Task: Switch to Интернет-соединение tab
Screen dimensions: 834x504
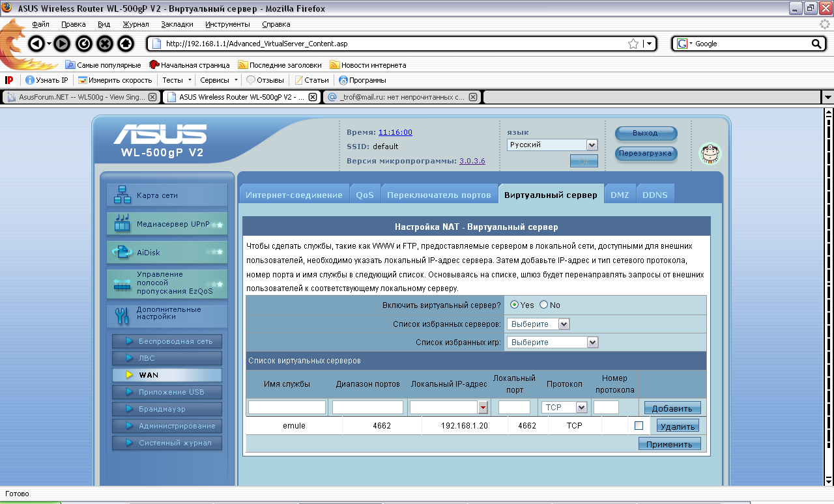Action: pyautogui.click(x=294, y=195)
